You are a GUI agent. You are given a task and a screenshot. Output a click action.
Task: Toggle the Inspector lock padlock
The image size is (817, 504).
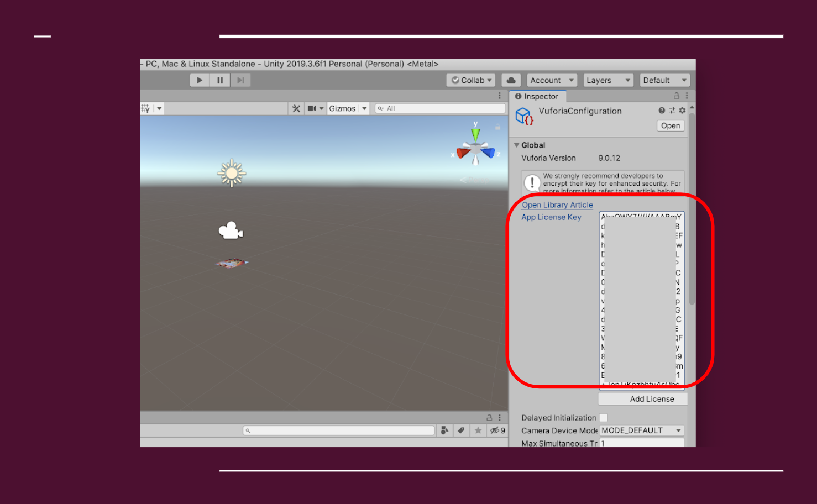pyautogui.click(x=677, y=96)
